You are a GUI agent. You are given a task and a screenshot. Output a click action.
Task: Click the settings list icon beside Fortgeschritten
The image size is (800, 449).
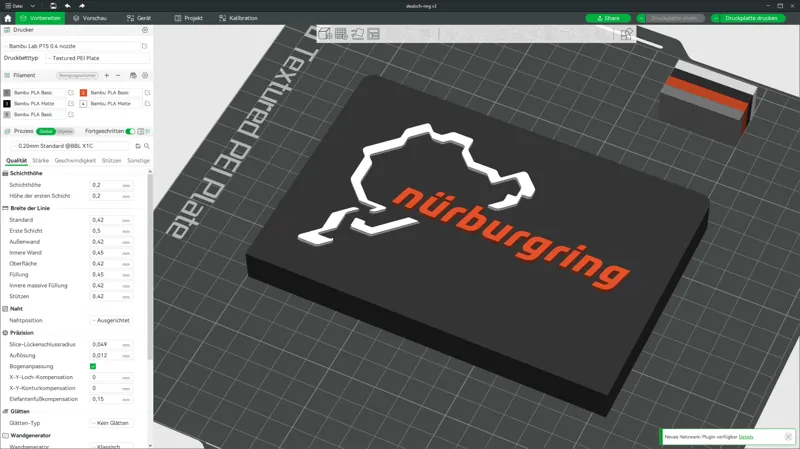(141, 131)
